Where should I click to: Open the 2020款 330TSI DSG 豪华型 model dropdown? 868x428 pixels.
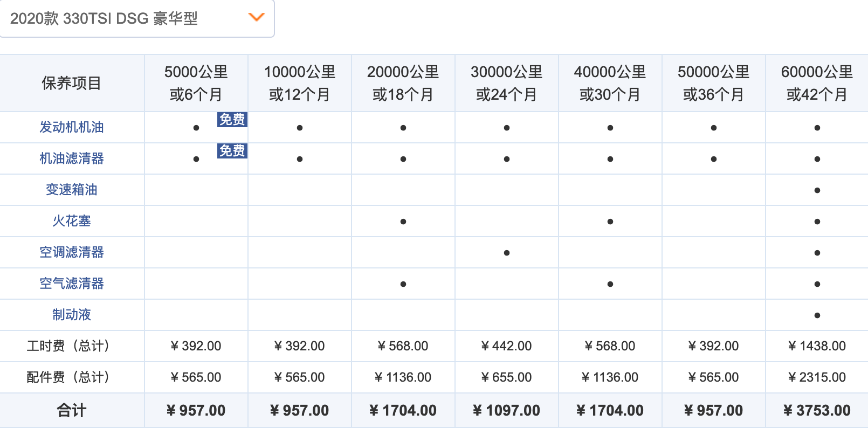tap(137, 18)
